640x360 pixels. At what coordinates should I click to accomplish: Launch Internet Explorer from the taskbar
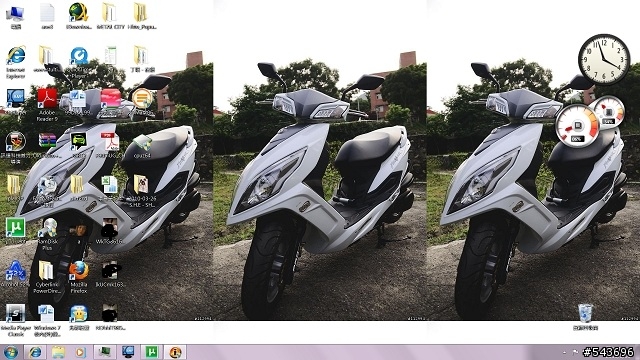click(x=35, y=352)
